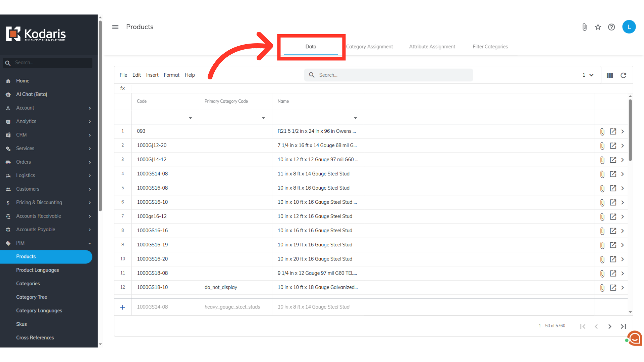
Task: Switch to the Category Assignment tab
Action: coord(369,47)
